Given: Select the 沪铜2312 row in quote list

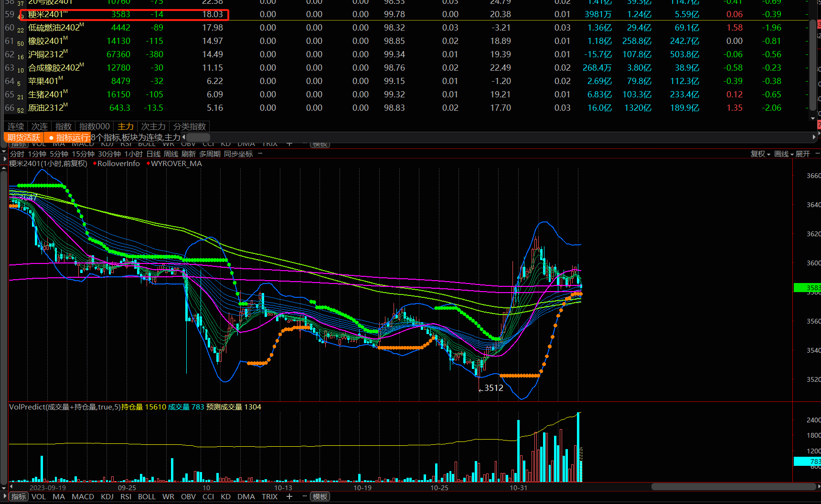Looking at the screenshot, I should (45, 54).
